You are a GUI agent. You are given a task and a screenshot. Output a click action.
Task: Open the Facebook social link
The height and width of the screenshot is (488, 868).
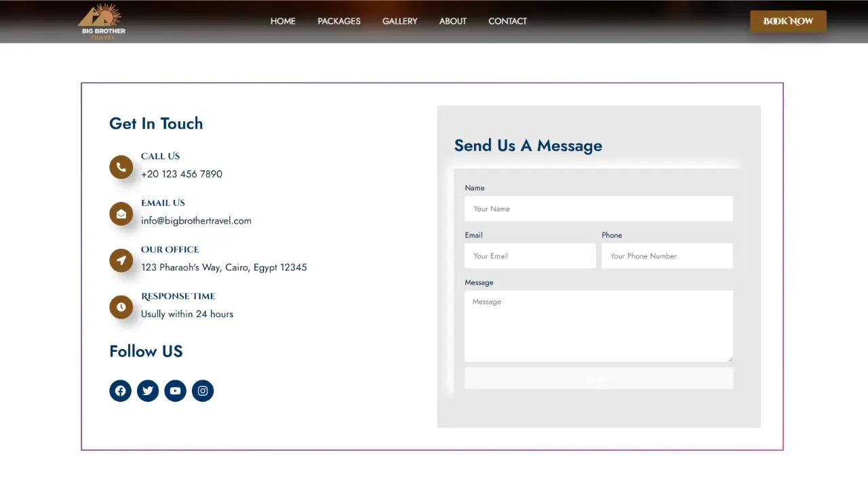coord(120,390)
